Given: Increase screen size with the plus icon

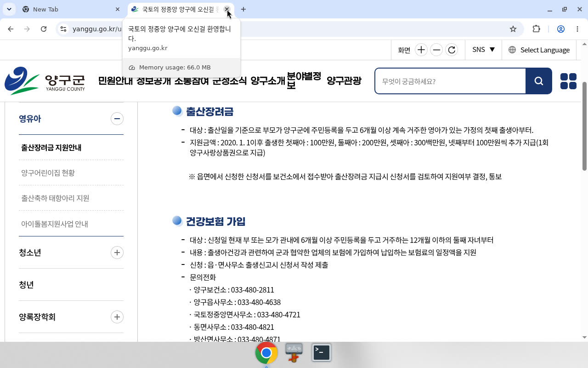Looking at the screenshot, I should 421,50.
